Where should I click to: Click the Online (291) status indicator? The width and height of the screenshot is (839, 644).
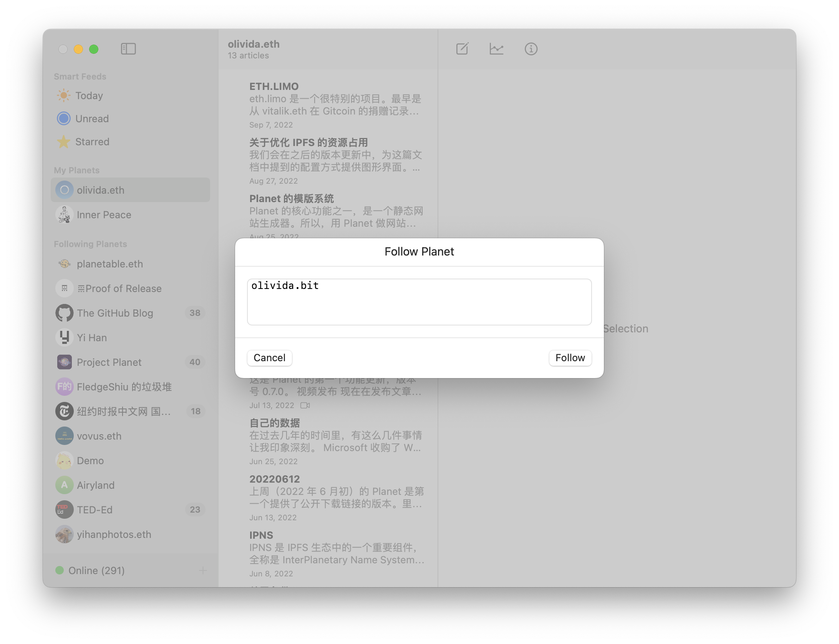tap(96, 571)
